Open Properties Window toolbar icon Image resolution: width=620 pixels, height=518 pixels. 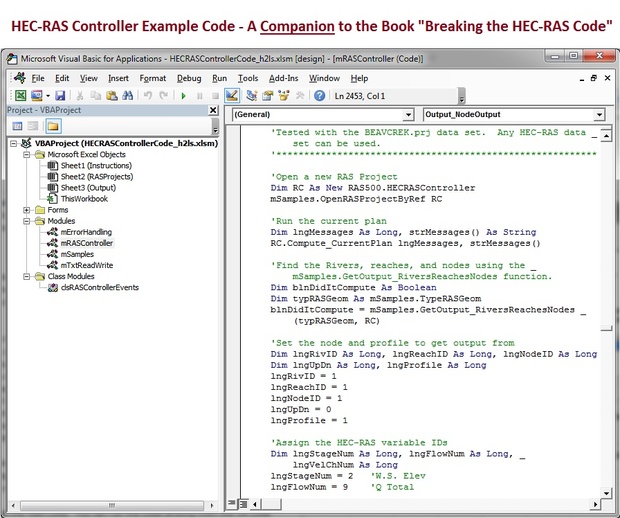268,95
